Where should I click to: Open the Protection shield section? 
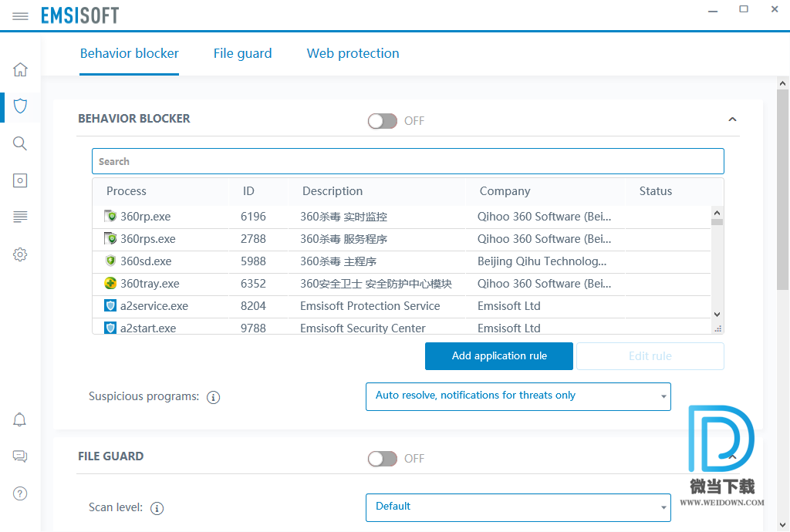click(x=20, y=106)
